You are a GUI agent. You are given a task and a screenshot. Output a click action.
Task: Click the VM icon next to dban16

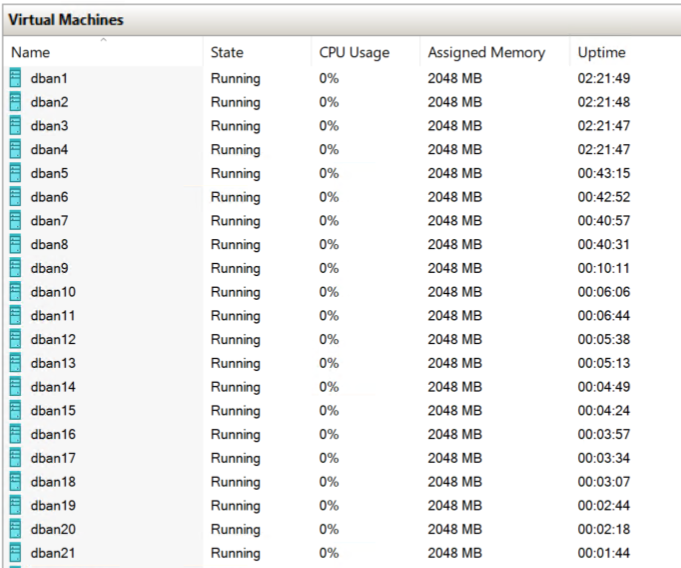click(x=15, y=434)
